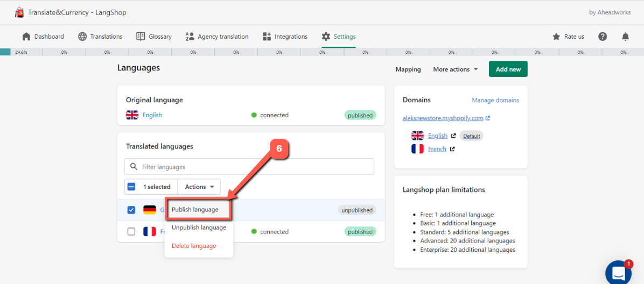The height and width of the screenshot is (284, 644).
Task: Expand the Actions dropdown
Action: click(199, 187)
